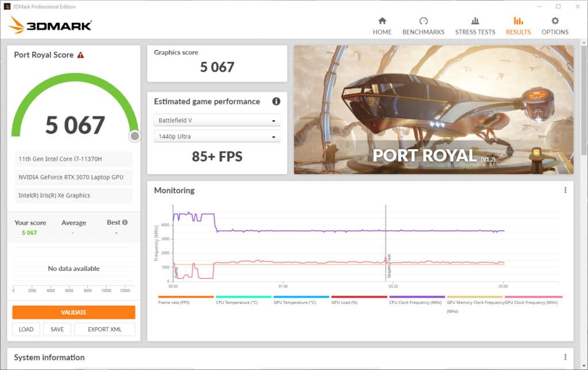588x370 pixels.
Task: Click the info icon next to Best
Action: [125, 222]
